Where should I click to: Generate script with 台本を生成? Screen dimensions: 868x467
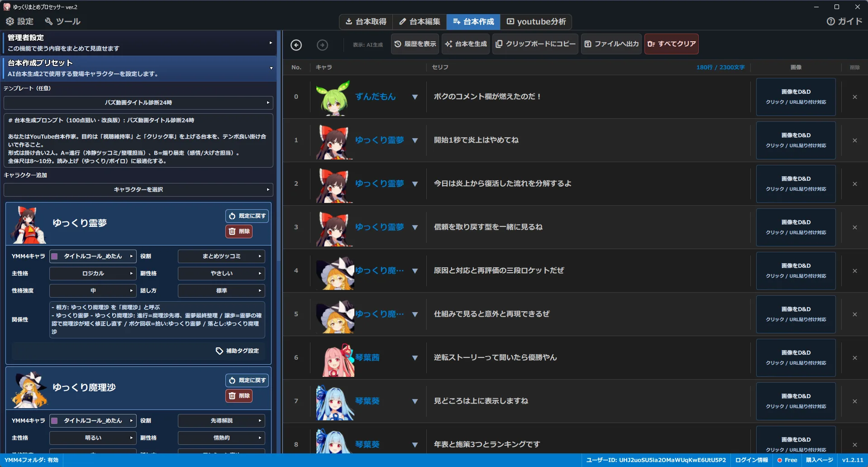[x=466, y=44]
